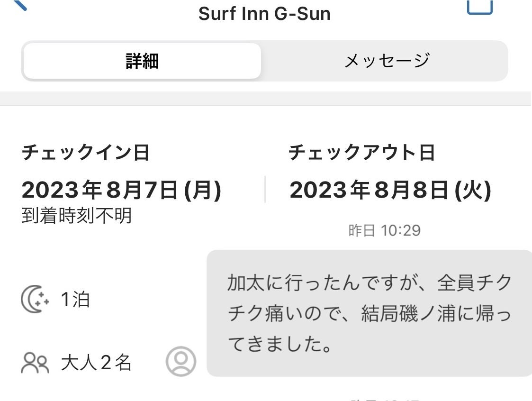Tap the Surf Inn G-Sun title
532x401 pixels.
coord(264,14)
